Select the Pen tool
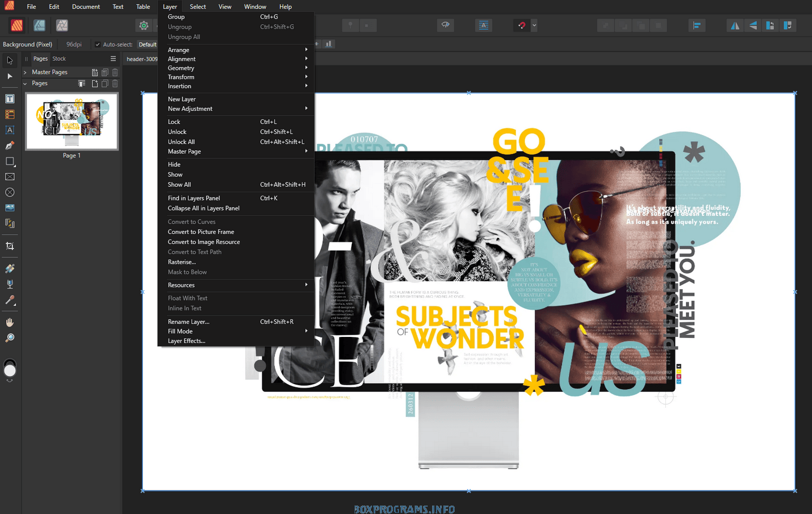The image size is (812, 514). click(x=10, y=146)
